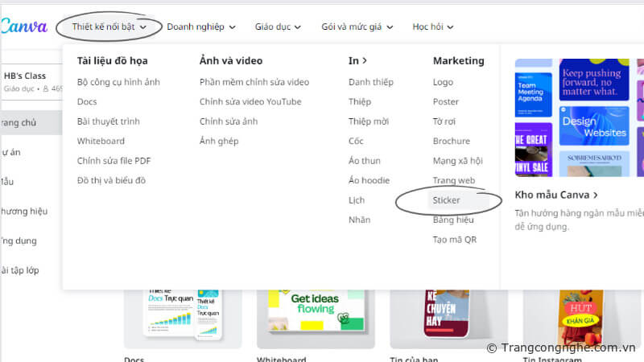Expand the Giáo dục menu
The image size is (644, 362).
[x=278, y=27]
